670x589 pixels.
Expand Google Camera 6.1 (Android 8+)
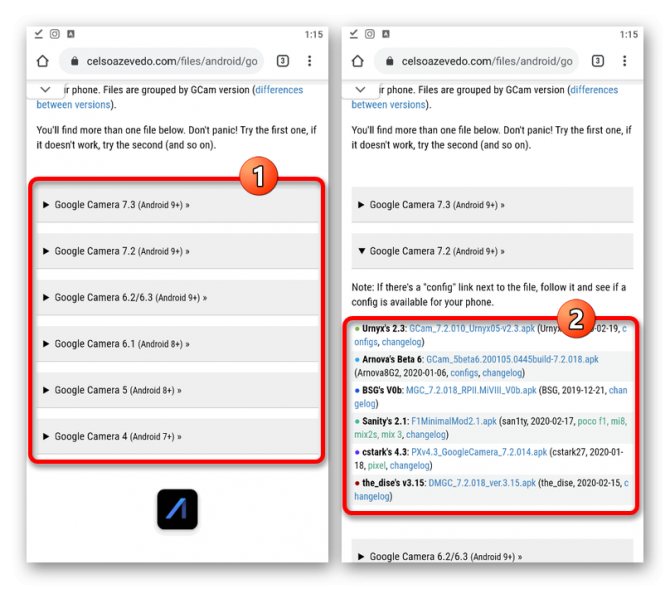tap(177, 344)
